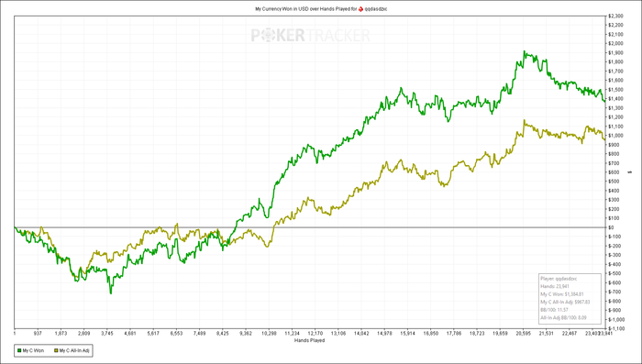The width and height of the screenshot is (642, 364).
Task: Click the 'BB/100: 11.57' stats line
Action: (554, 310)
